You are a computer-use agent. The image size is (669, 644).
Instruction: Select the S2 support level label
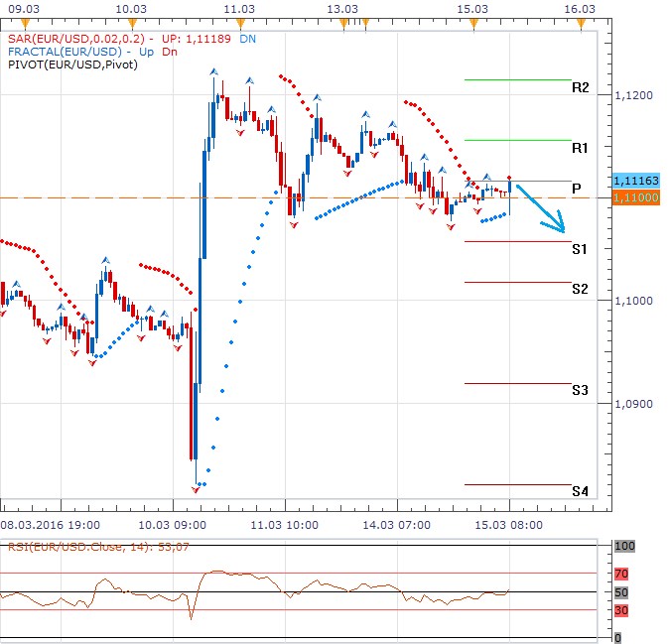[581, 289]
